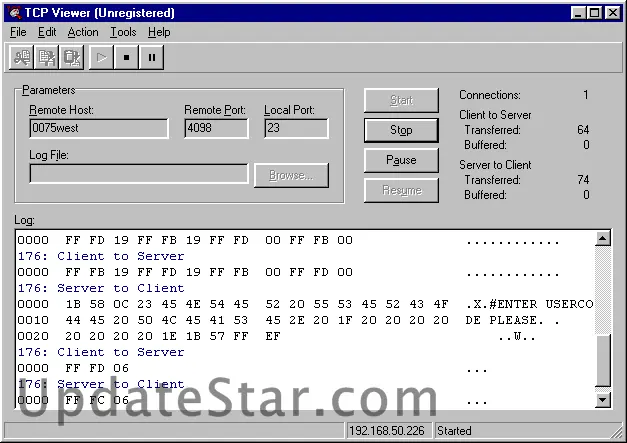Click the first toolbar connection icon
This screenshot has width=627, height=443.
coord(21,57)
